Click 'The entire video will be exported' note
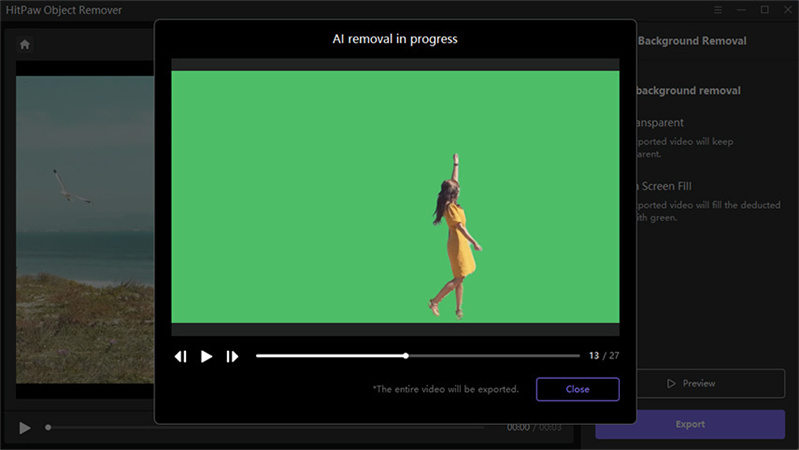This screenshot has height=450, width=799. click(x=445, y=389)
